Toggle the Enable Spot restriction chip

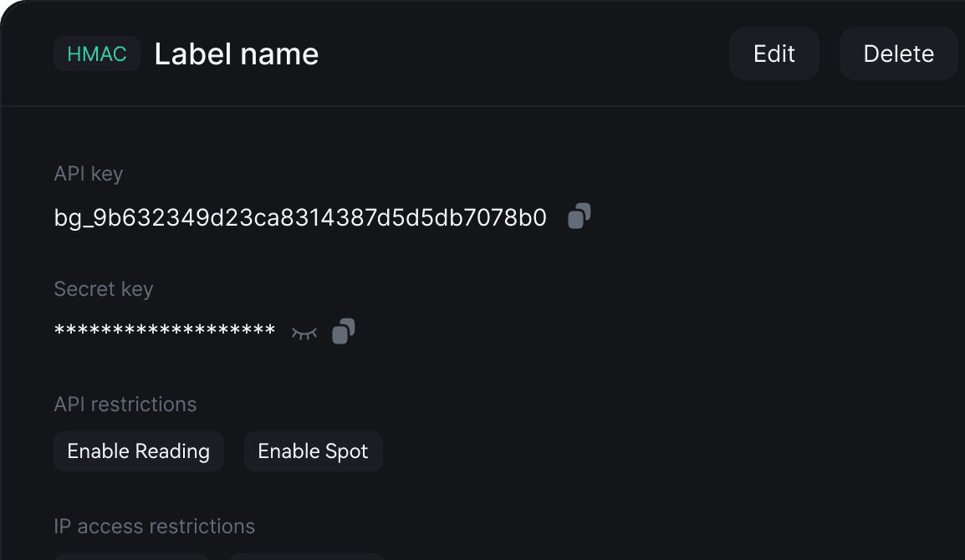pos(313,451)
